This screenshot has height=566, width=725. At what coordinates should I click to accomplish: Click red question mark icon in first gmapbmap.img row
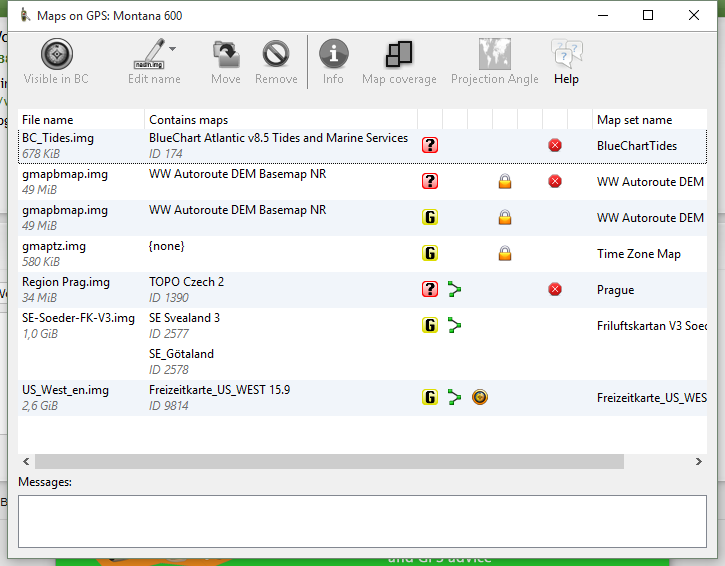430,181
